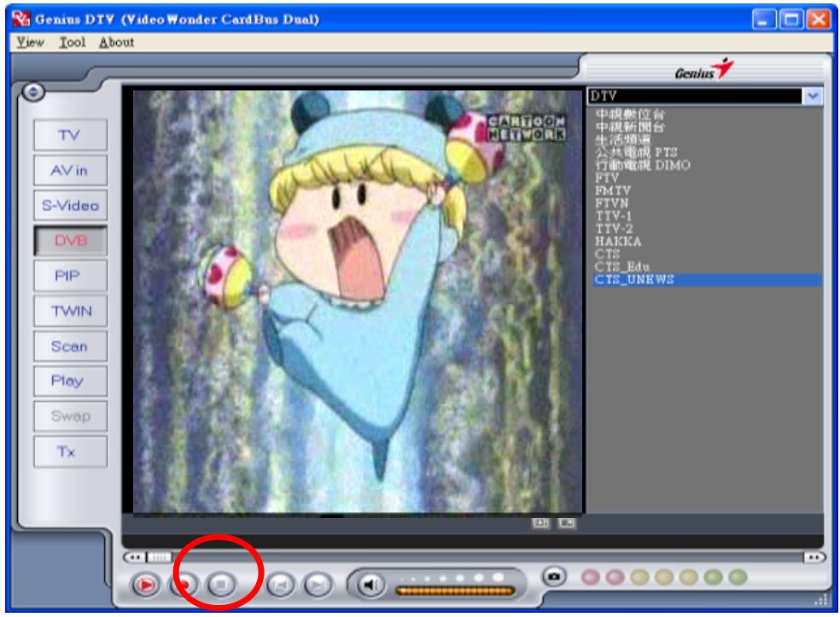Select channel 中視數位台
The height and width of the screenshot is (617, 840).
630,114
